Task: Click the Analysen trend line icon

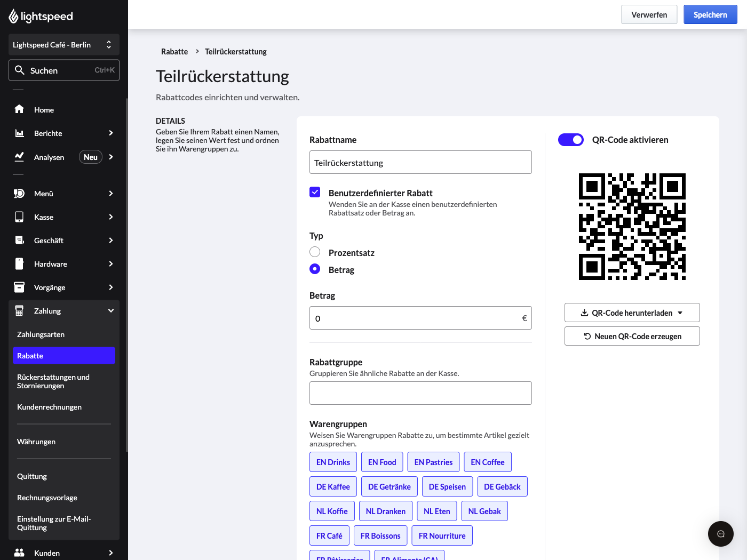Action: [19, 157]
